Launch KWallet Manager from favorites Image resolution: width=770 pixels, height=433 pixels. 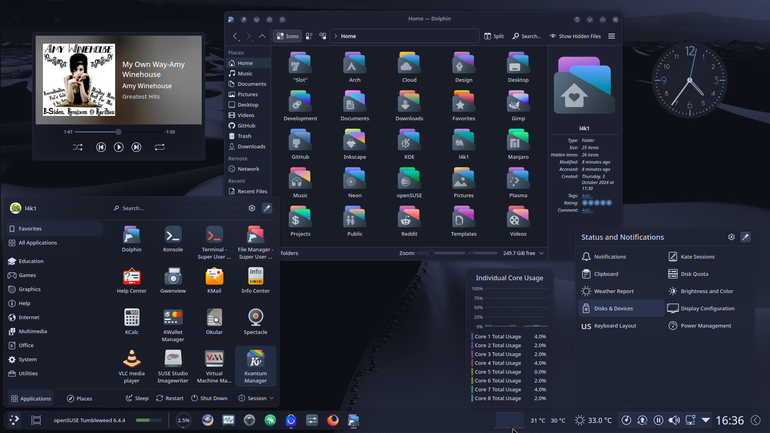tap(173, 325)
